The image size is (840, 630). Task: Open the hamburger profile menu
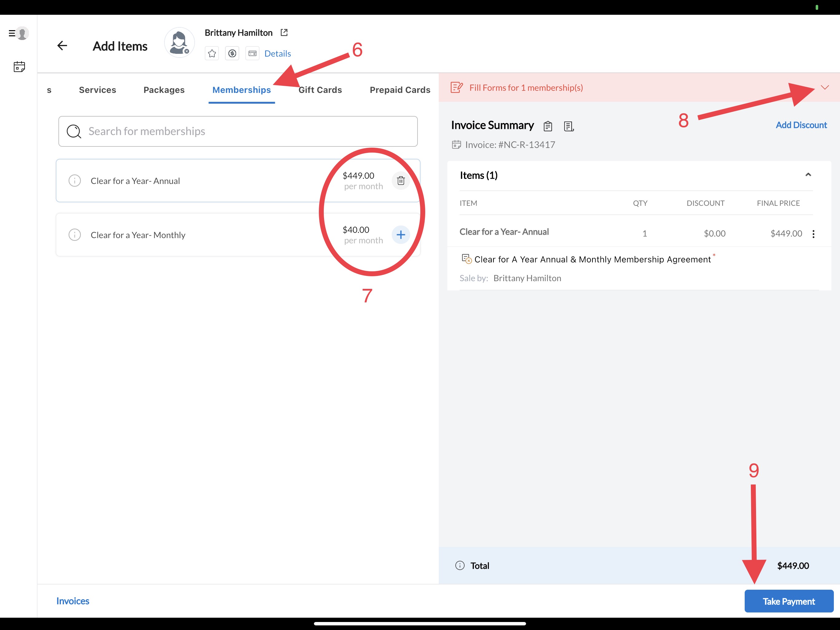[19, 34]
